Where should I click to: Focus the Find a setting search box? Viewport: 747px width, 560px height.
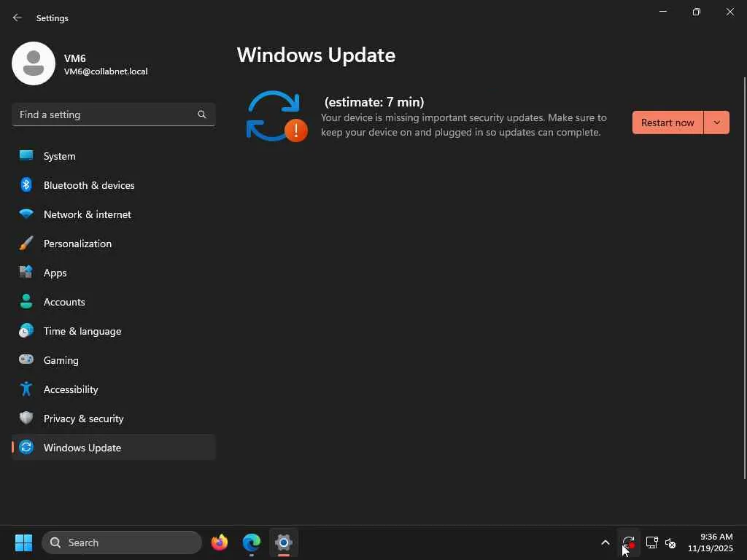[113, 114]
